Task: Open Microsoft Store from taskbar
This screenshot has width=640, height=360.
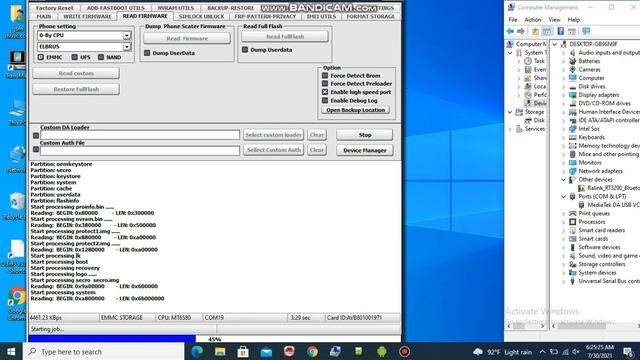Action: [x=243, y=351]
